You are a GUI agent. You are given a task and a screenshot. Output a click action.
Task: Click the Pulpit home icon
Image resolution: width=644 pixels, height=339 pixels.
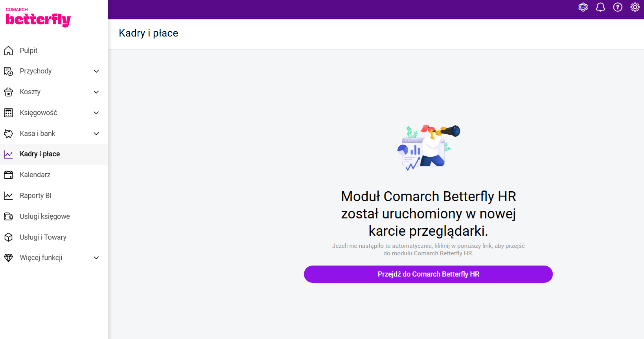pyautogui.click(x=8, y=51)
